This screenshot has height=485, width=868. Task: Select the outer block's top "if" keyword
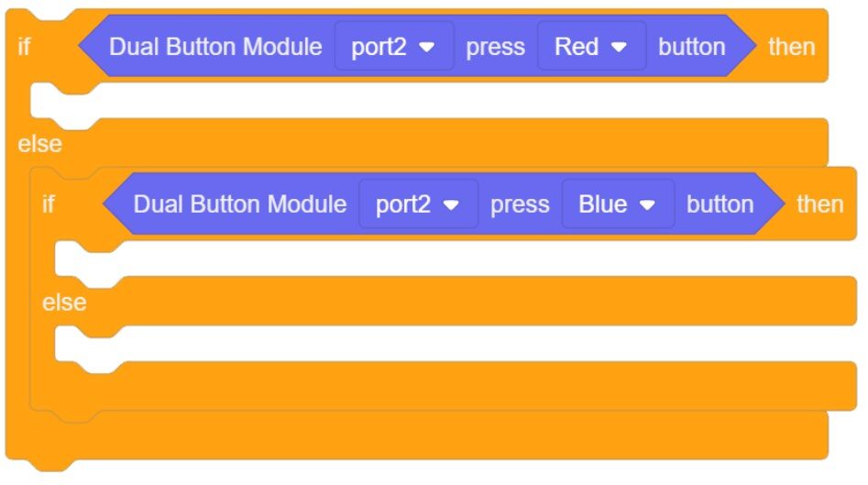pyautogui.click(x=24, y=47)
